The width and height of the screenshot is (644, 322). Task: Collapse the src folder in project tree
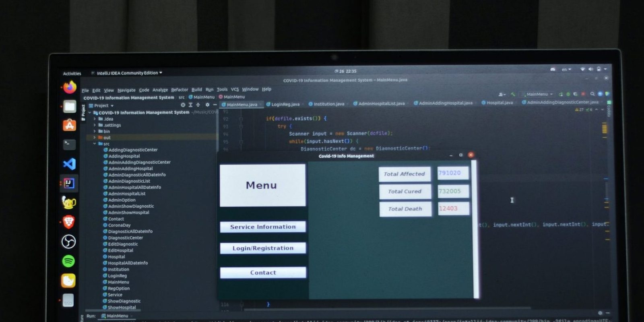pyautogui.click(x=95, y=144)
